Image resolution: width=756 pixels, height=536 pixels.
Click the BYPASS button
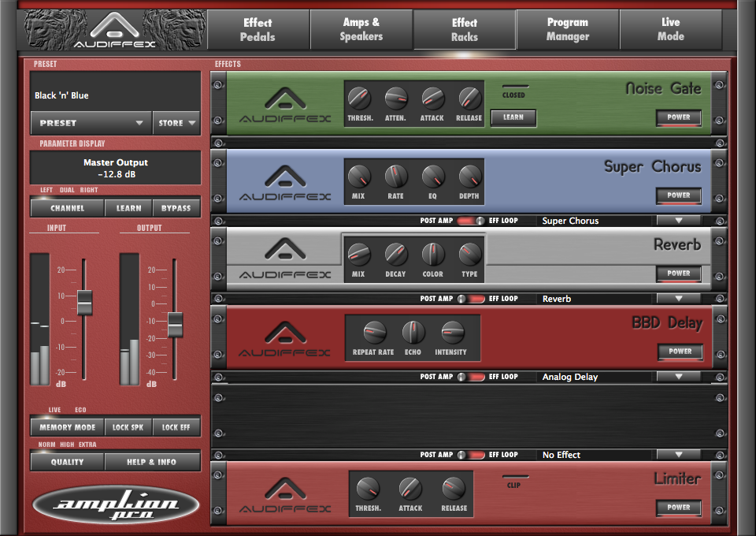click(x=176, y=208)
